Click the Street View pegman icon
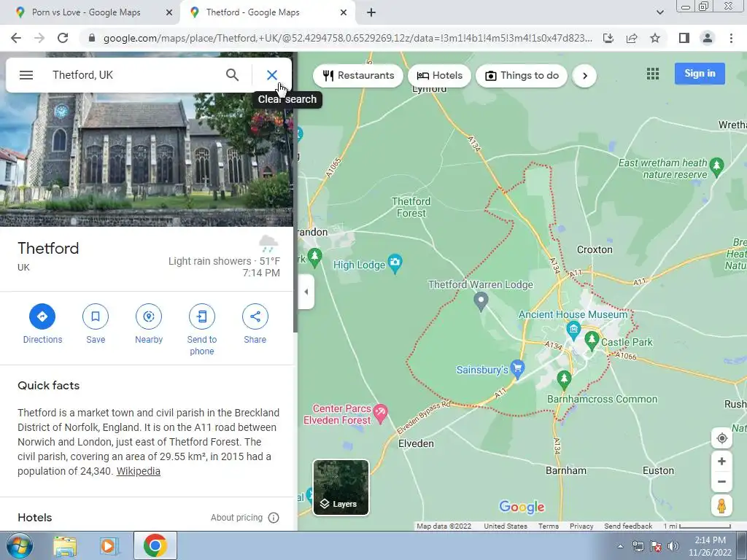747x560 pixels. coord(721,506)
